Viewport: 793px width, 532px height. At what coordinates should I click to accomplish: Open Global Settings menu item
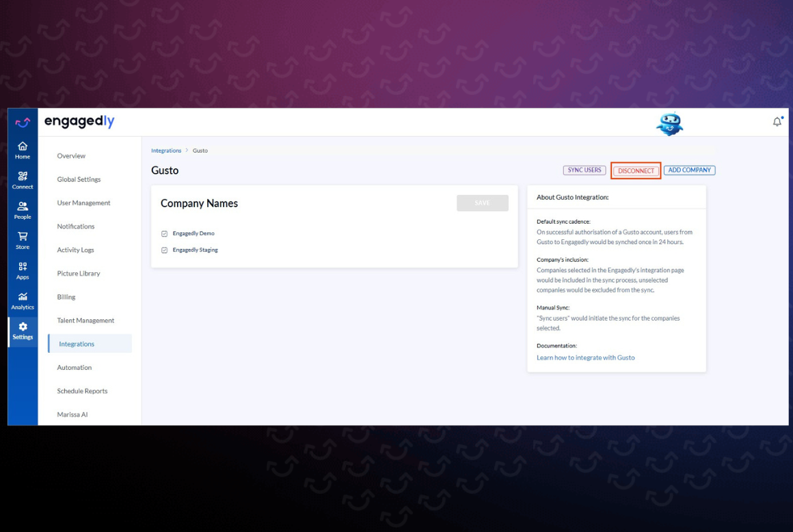click(79, 180)
